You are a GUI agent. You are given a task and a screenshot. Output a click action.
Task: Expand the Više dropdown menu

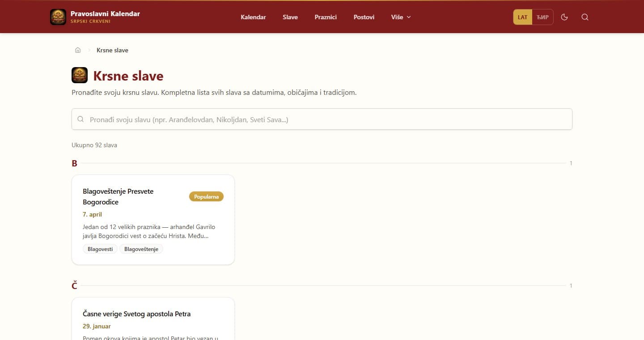401,17
